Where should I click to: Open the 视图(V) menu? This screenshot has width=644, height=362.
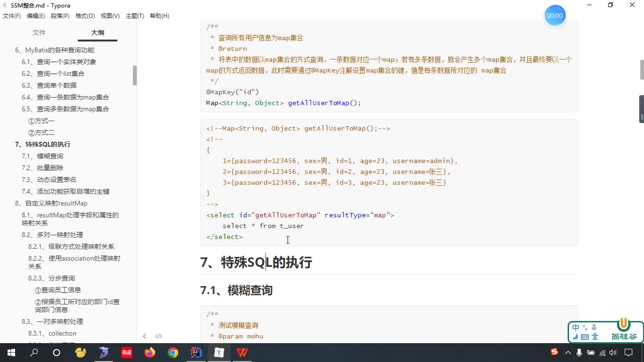110,16
